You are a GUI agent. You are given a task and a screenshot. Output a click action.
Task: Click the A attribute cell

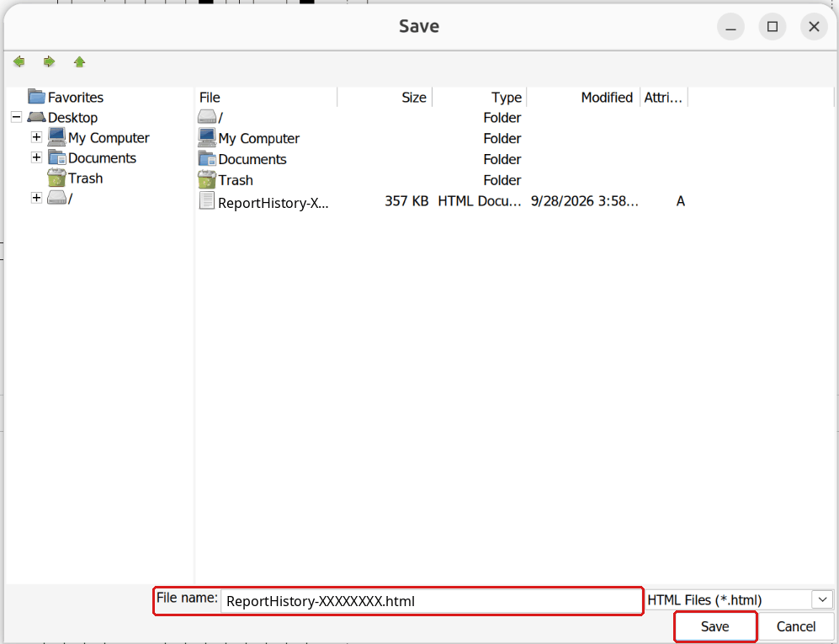pyautogui.click(x=681, y=200)
